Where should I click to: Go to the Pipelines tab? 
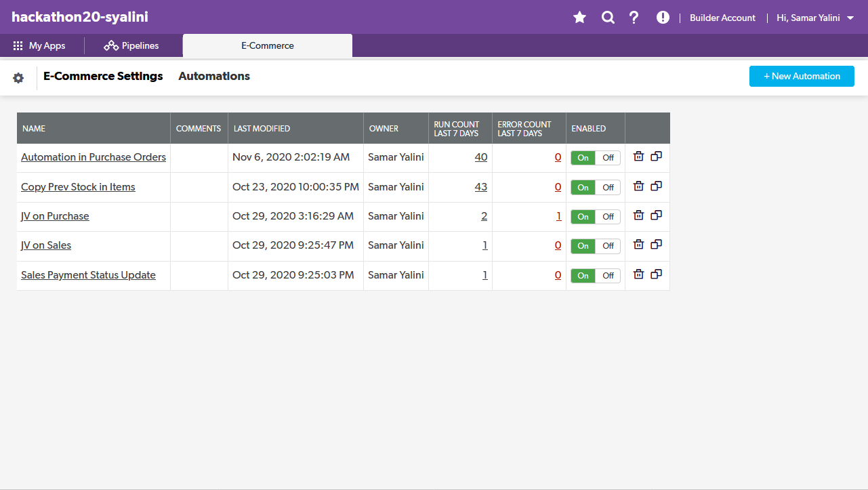[131, 46]
